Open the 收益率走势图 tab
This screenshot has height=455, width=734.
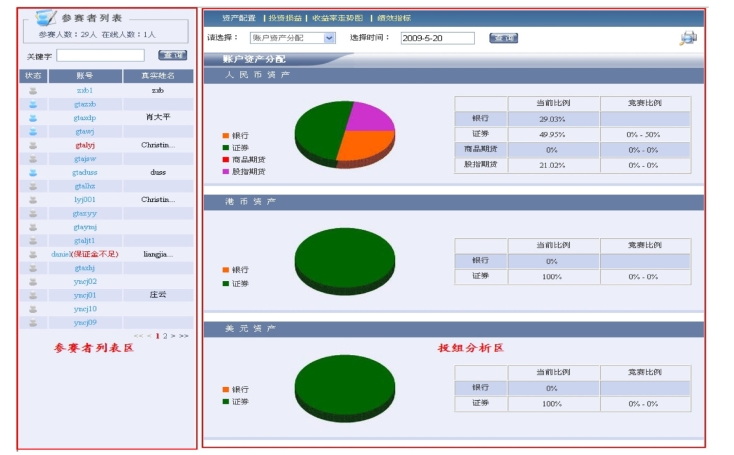click(x=337, y=18)
